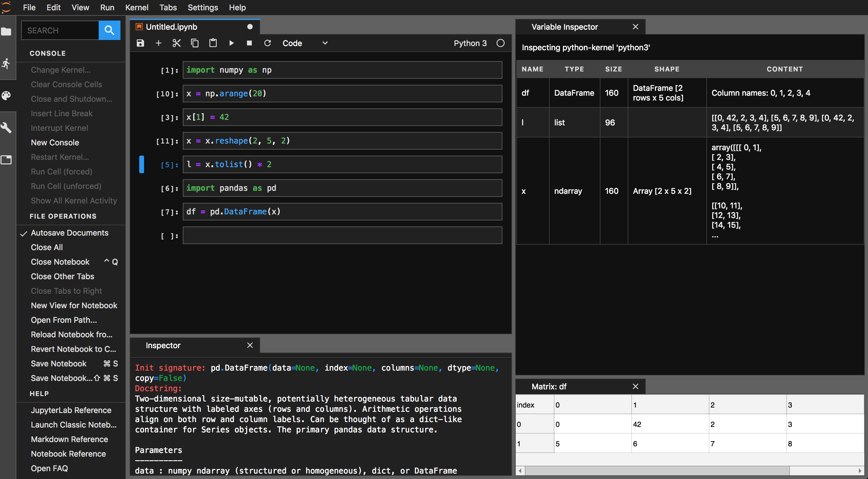This screenshot has height=479, width=868.
Task: Save the notebook using the disk icon
Action: coord(140,43)
